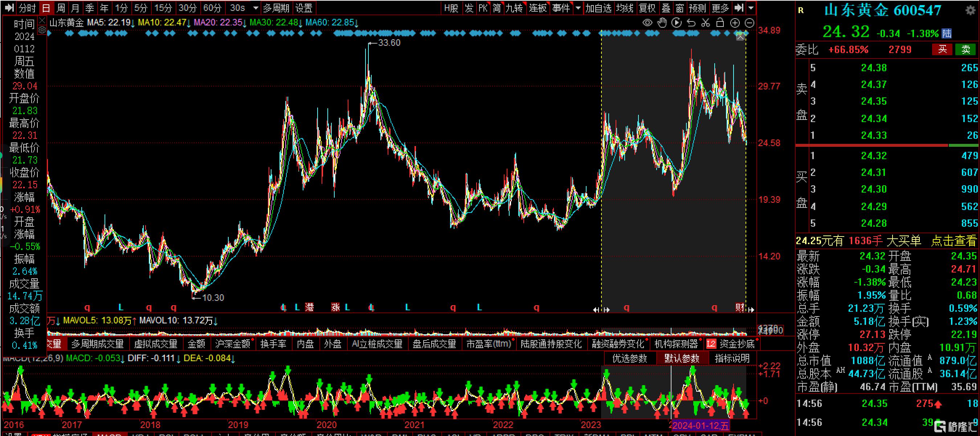Click the 港 event marker

[x=310, y=307]
